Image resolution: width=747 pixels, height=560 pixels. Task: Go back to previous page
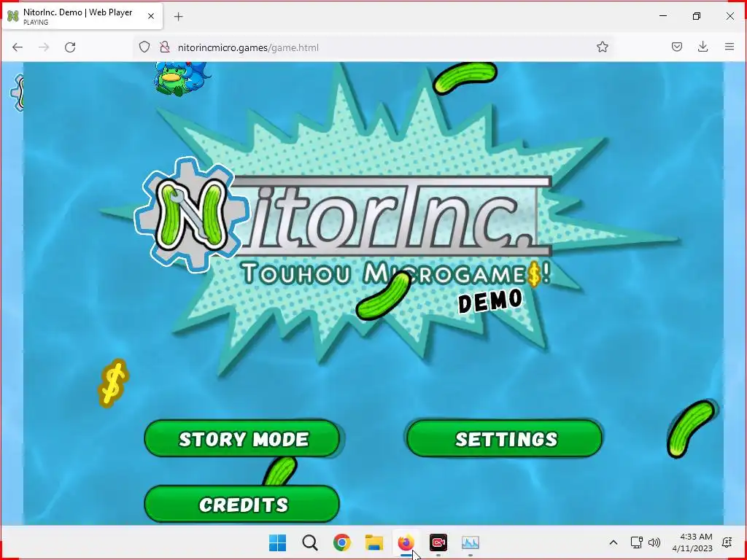(x=18, y=47)
